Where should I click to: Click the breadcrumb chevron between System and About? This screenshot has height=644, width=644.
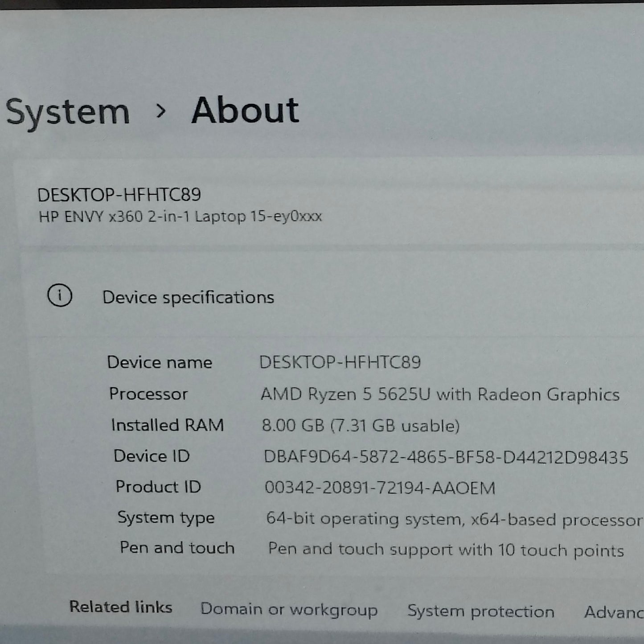(160, 111)
